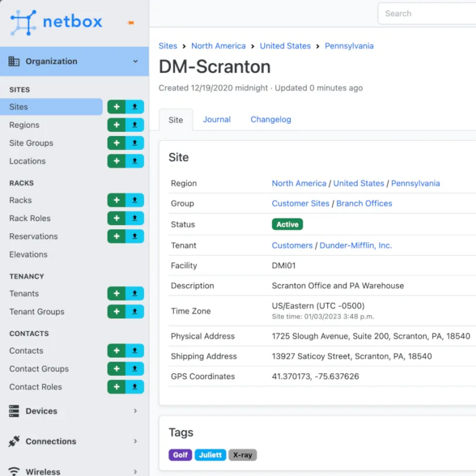Add a new site with plus button
This screenshot has height=476, width=476.
(116, 107)
